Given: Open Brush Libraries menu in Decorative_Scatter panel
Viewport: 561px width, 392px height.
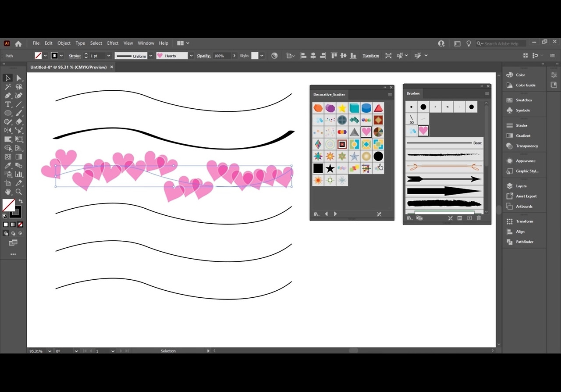Looking at the screenshot, I should pos(316,214).
